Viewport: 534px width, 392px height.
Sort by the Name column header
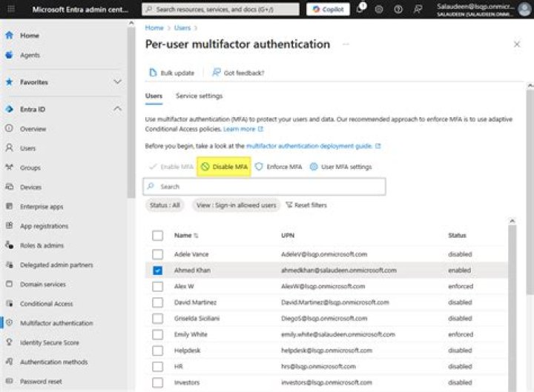186,235
